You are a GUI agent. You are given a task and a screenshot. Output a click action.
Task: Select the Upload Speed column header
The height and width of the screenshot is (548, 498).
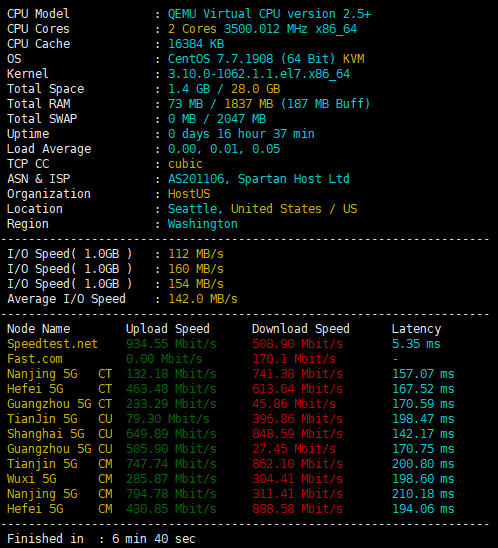point(168,329)
